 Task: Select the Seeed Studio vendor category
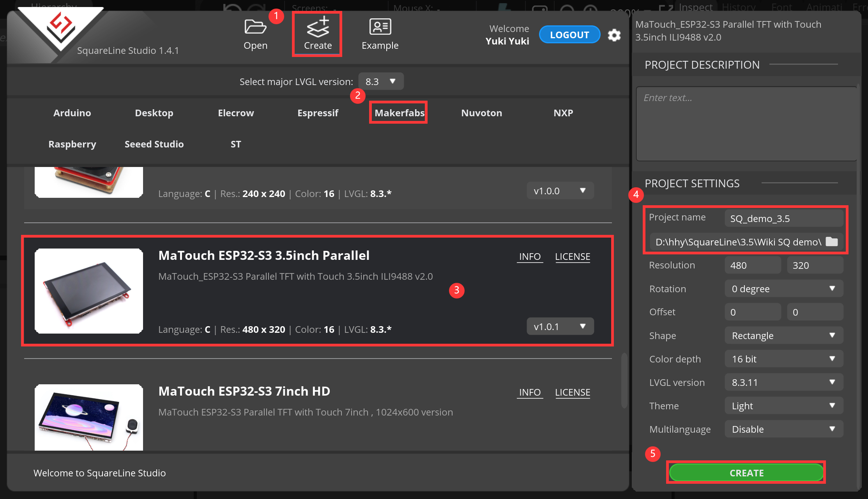[x=154, y=144]
